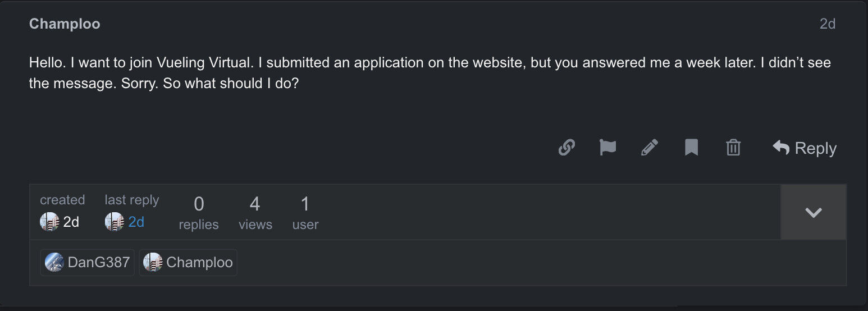Click the created 2d timestamp
Image resolution: width=868 pixels, height=311 pixels.
point(71,222)
